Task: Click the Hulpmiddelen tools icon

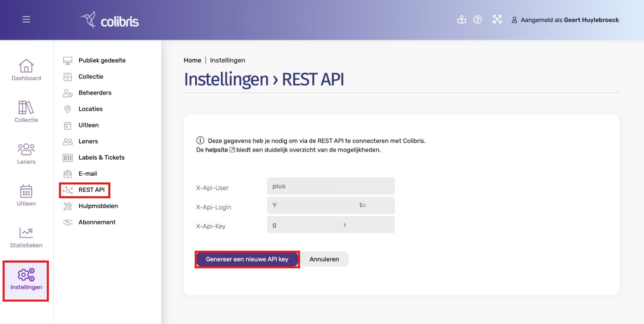Action: tap(68, 206)
